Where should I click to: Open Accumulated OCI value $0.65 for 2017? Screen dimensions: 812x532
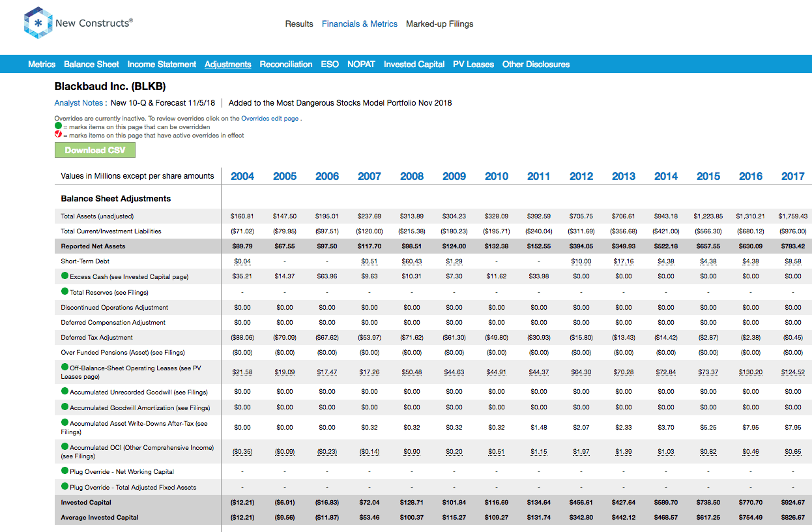click(x=793, y=452)
